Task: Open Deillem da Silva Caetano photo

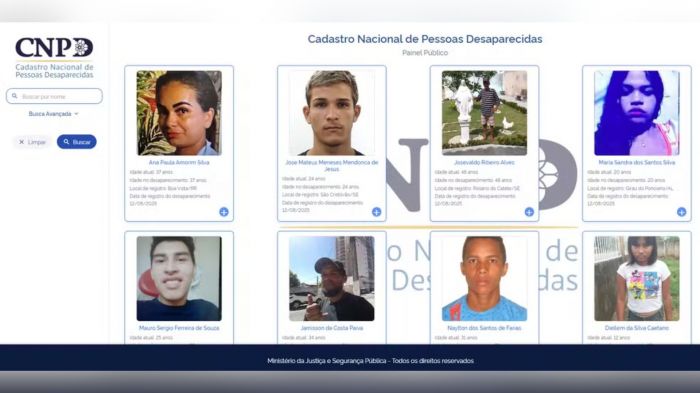Action: point(637,279)
